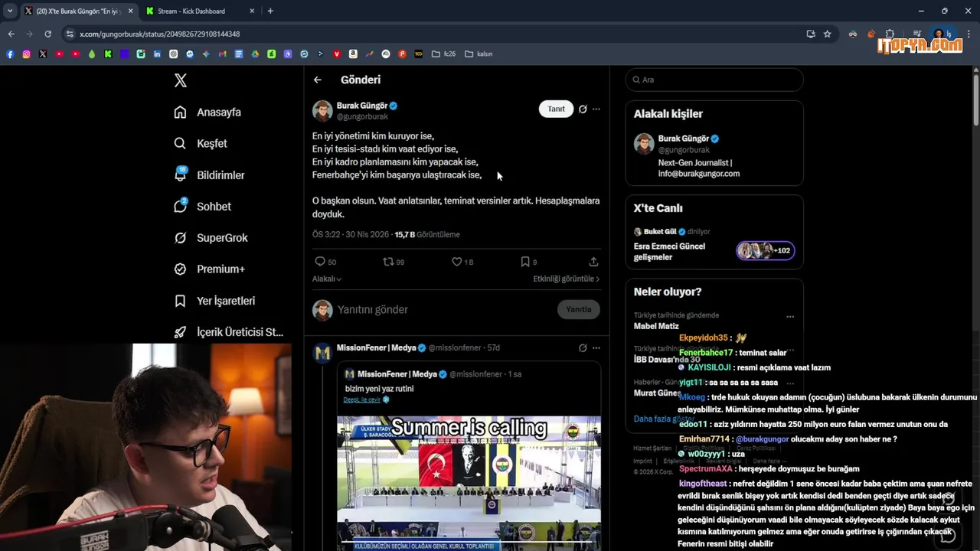Click the @gungorburak handle on the post
This screenshot has height=551, width=980.
click(362, 116)
